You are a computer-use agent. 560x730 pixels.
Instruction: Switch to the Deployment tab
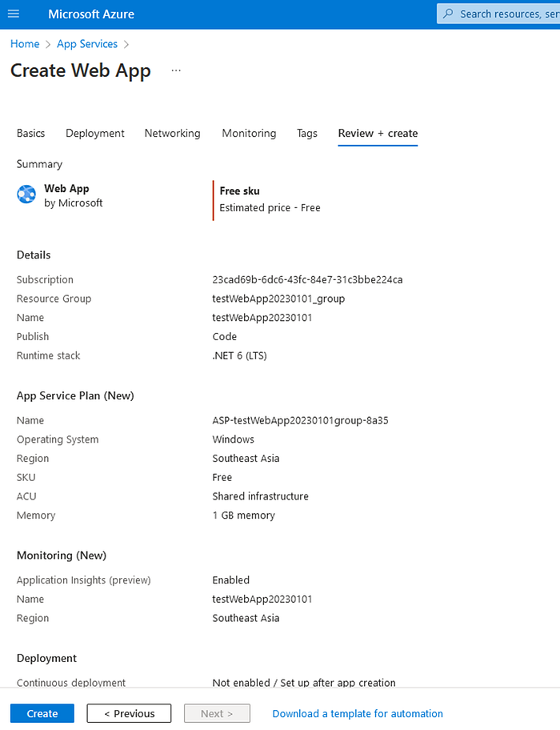95,133
